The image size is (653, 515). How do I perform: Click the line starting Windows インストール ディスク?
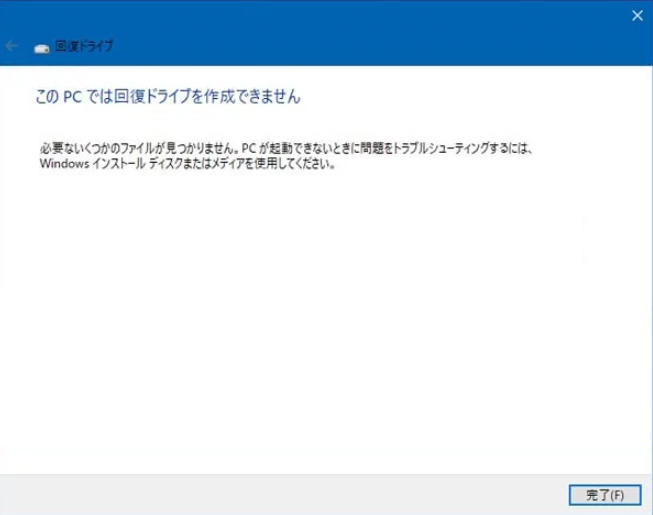click(x=188, y=163)
